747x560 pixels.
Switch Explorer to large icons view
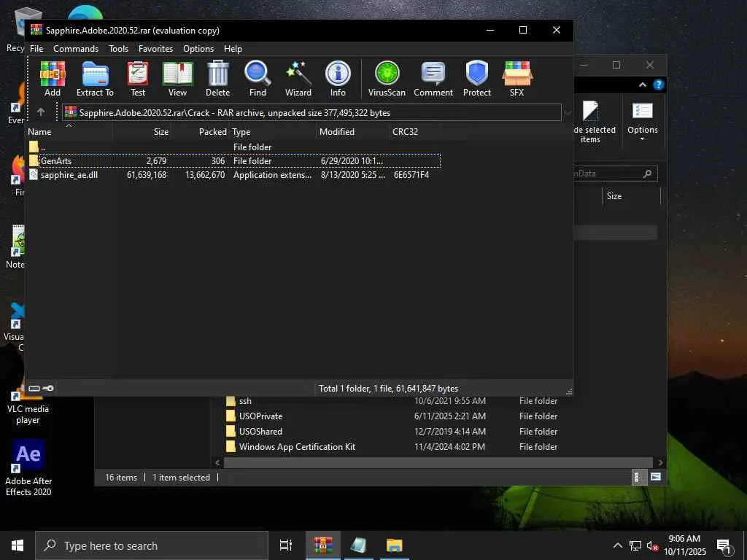(x=656, y=477)
